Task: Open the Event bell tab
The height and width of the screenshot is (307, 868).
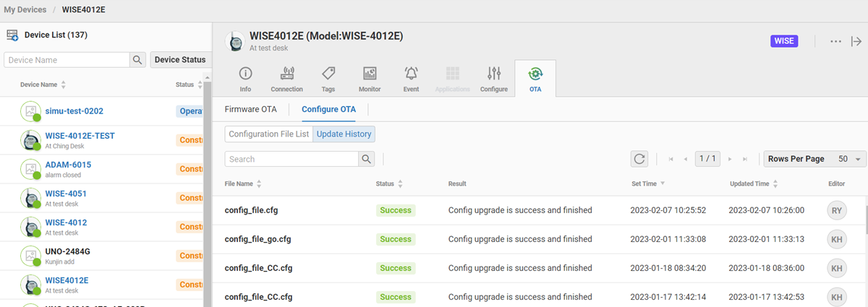Action: (x=411, y=79)
